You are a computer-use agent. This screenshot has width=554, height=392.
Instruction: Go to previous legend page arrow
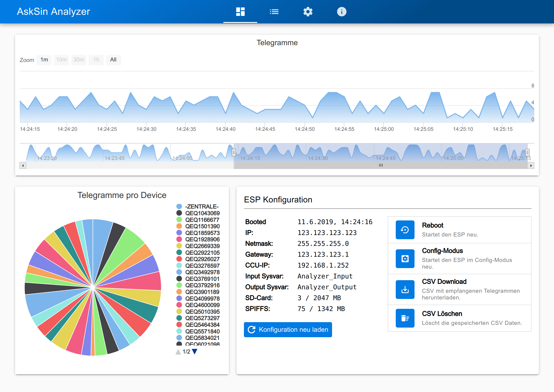(x=178, y=352)
